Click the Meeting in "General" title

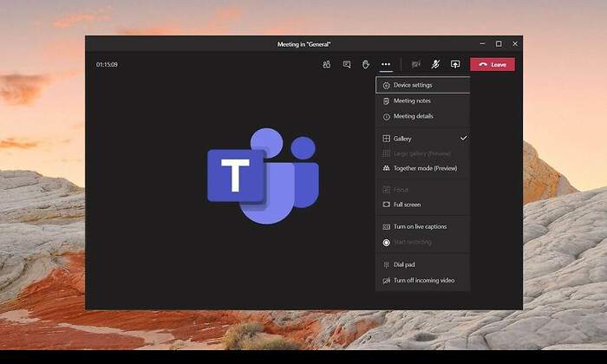pos(303,44)
